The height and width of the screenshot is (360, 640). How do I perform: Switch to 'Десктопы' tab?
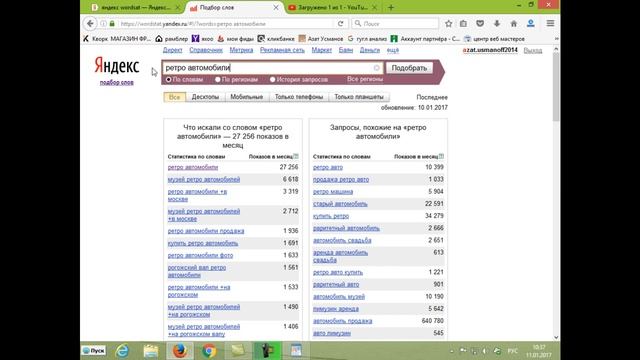205,97
